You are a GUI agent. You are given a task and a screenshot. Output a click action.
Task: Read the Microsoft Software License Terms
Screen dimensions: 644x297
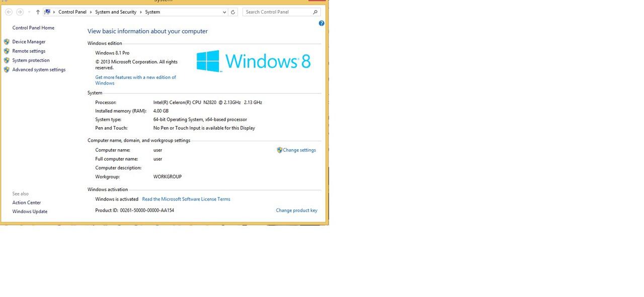186,200
